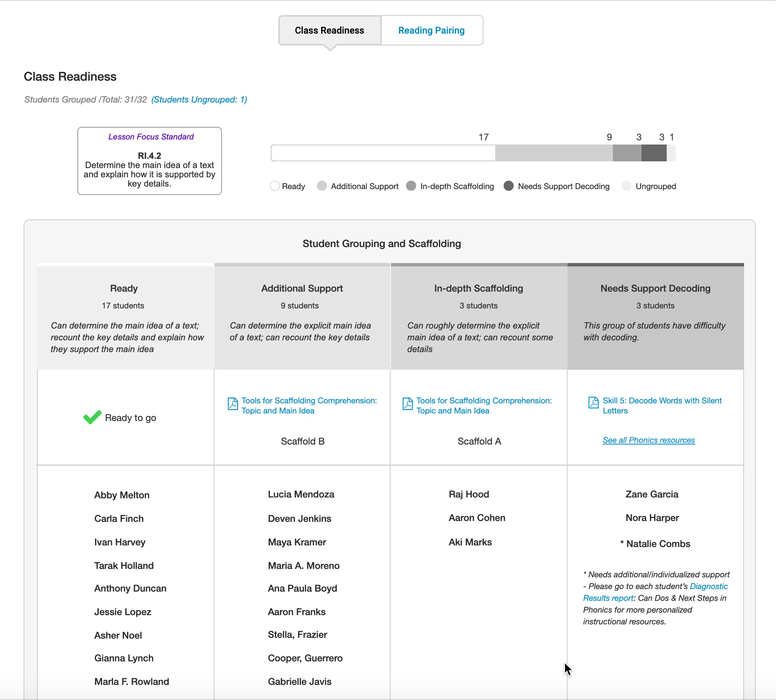Open the Diagnostic Results report link

point(708,587)
